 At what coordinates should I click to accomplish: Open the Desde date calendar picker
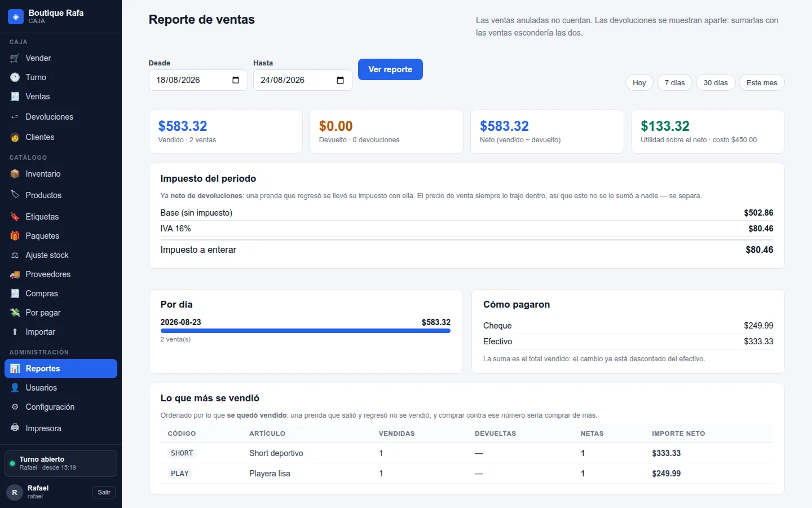click(x=236, y=80)
